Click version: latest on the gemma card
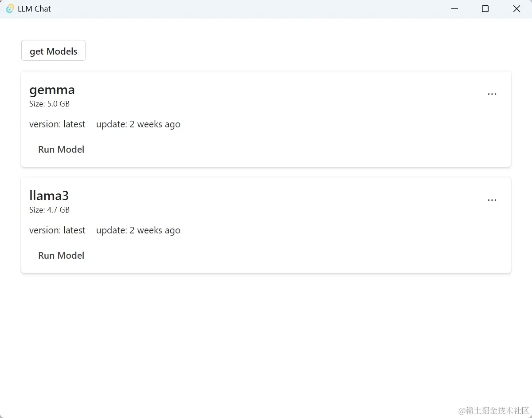532x418 pixels. [x=57, y=124]
